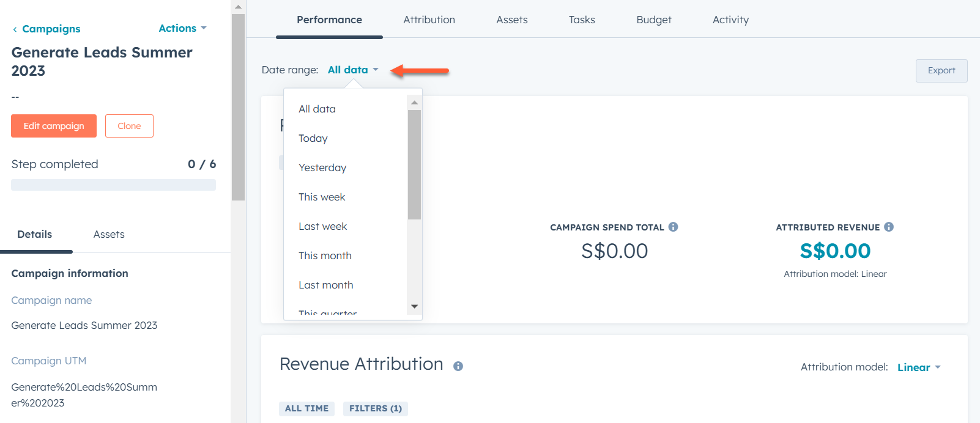
Task: Choose This week in the date list
Action: click(x=322, y=197)
